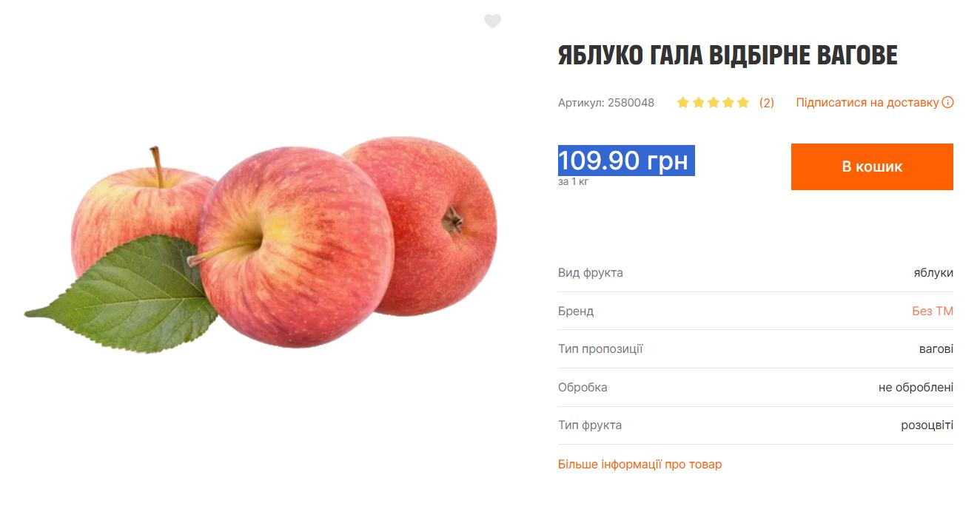
Task: Click the Тип пропозиції вагові value
Action: (x=936, y=349)
